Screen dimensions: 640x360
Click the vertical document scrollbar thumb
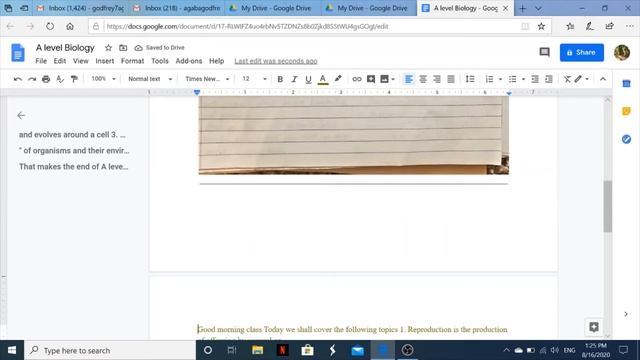coord(608,206)
